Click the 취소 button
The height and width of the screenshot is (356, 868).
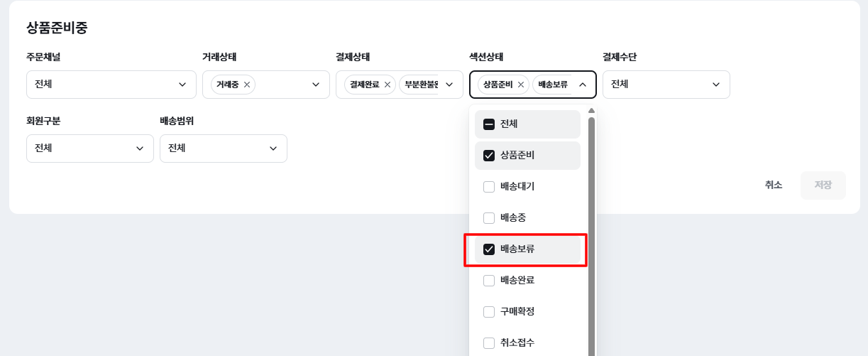click(x=774, y=185)
